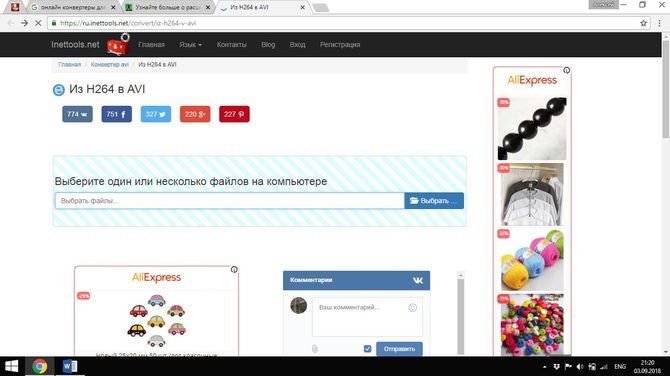This screenshot has height=376, width=670.
Task: Show hidden system tray icons
Action: (544, 367)
